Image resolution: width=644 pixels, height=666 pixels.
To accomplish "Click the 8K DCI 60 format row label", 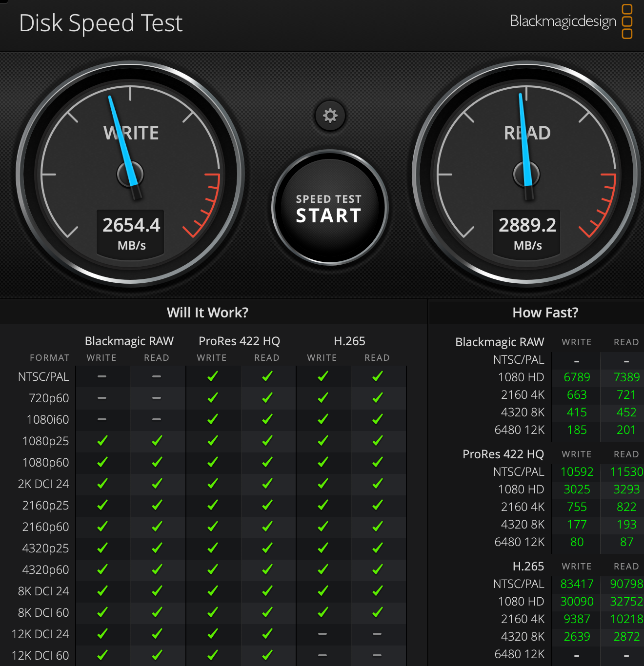I will (43, 613).
